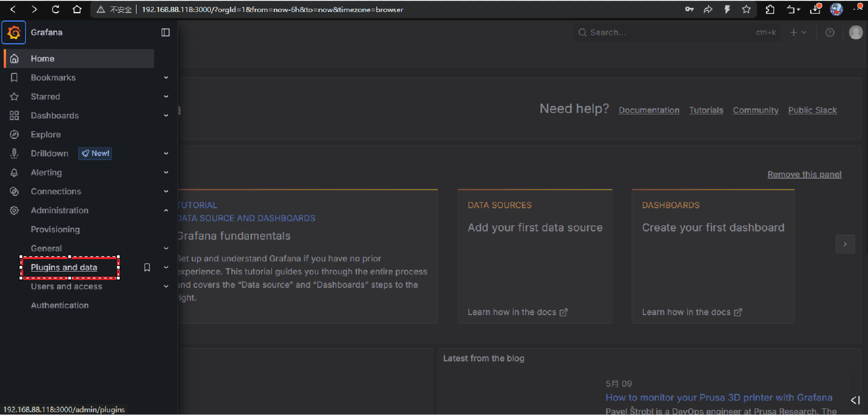
Task: Click the browser profile avatar icon
Action: (x=837, y=9)
